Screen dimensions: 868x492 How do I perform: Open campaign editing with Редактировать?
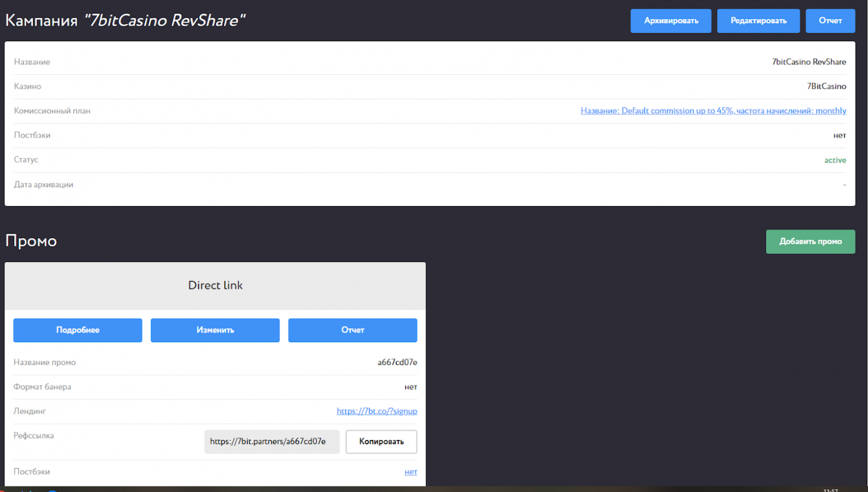click(758, 21)
